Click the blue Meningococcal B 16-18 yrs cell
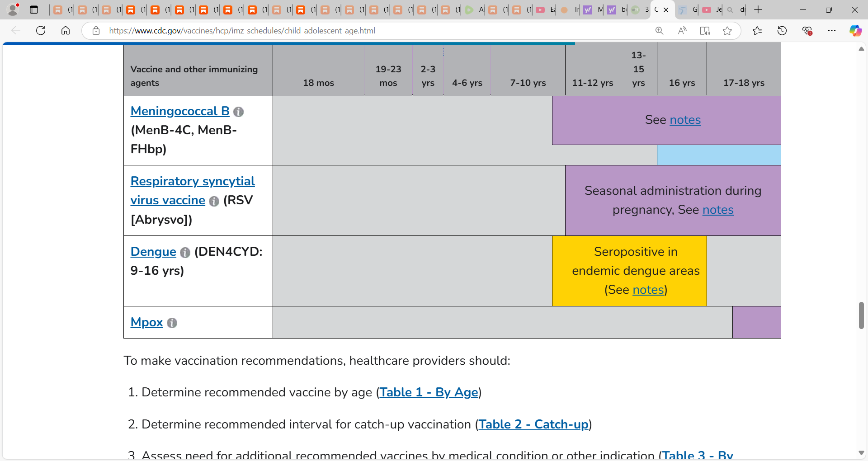Viewport: 868px width, 461px height. pos(719,155)
